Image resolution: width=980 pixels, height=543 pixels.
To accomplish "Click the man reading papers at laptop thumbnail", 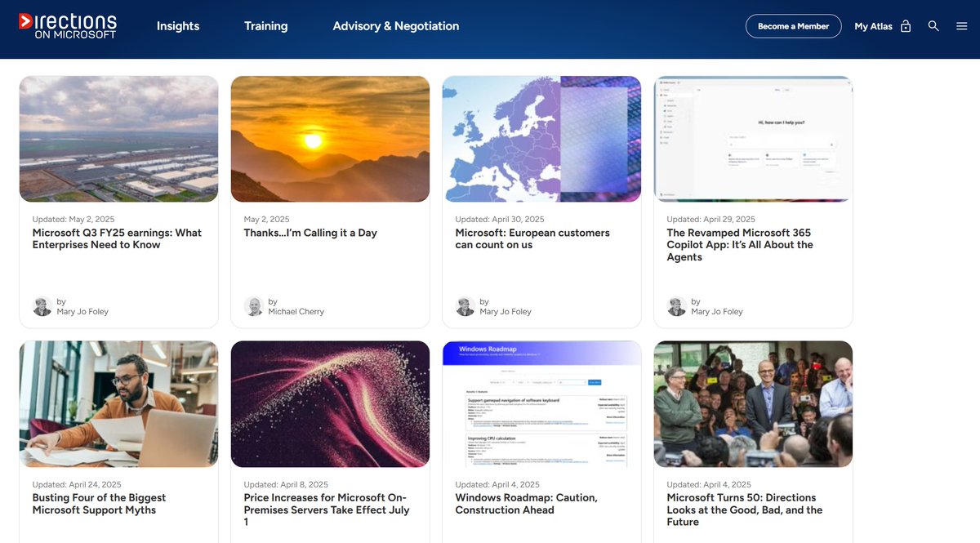I will (x=118, y=404).
